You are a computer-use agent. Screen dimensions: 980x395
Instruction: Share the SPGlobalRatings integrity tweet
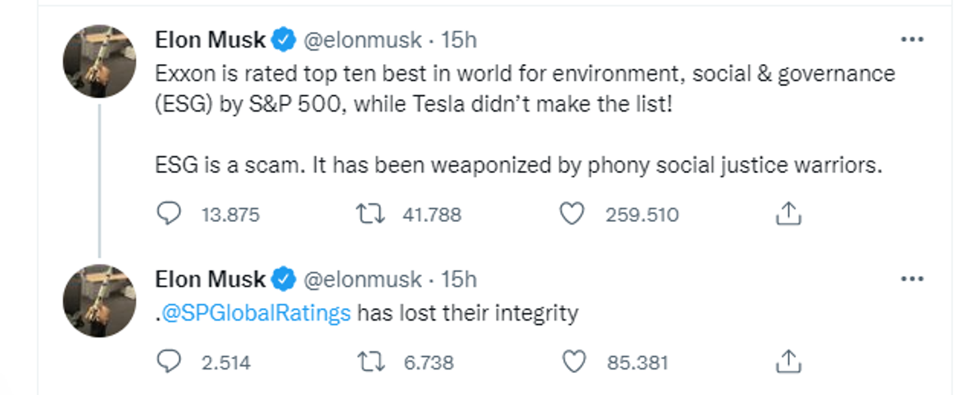point(788,362)
